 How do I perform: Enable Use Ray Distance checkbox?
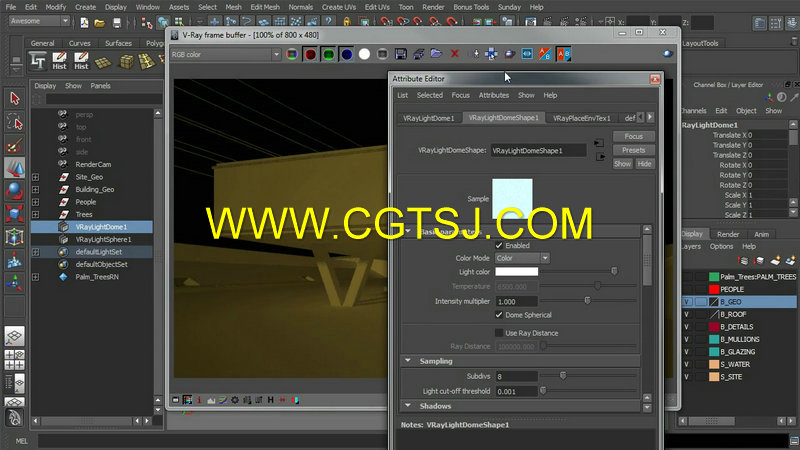point(499,333)
